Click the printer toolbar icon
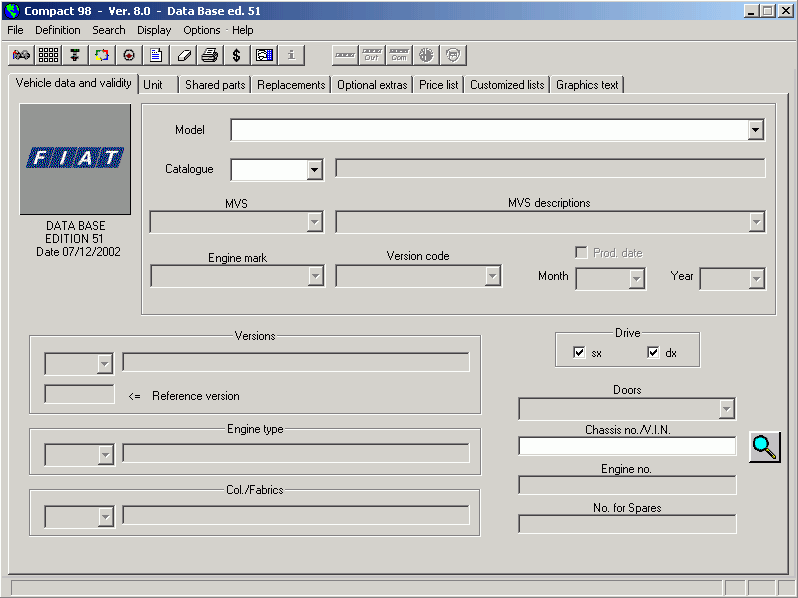798x598 pixels. tap(210, 55)
